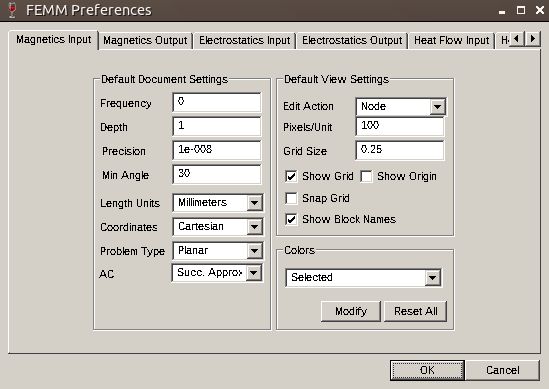Image resolution: width=549 pixels, height=389 pixels.
Task: Enable the Show Origin checkbox
Action: point(366,176)
